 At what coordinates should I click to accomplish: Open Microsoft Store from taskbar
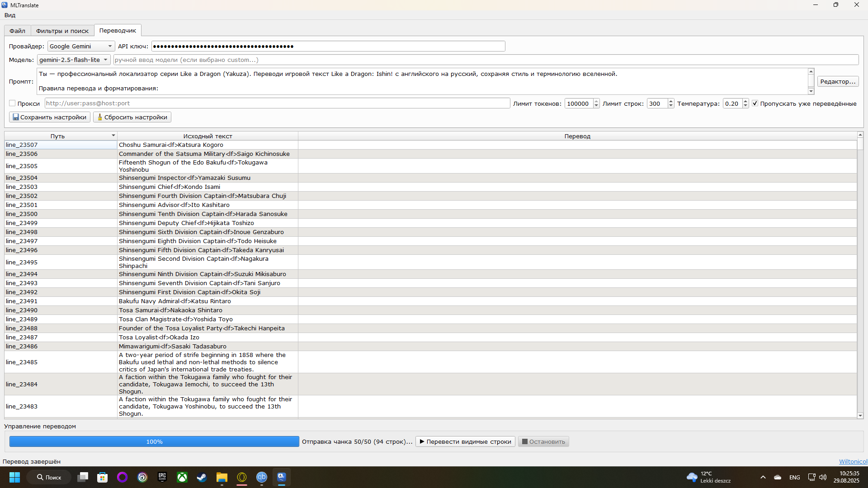coord(103,477)
